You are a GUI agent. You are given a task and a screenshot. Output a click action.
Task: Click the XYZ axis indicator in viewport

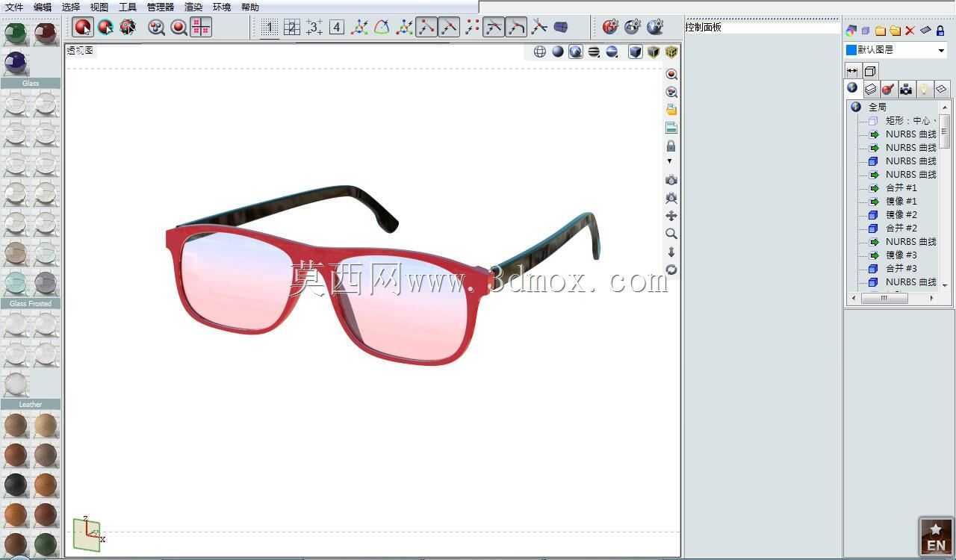[x=88, y=533]
